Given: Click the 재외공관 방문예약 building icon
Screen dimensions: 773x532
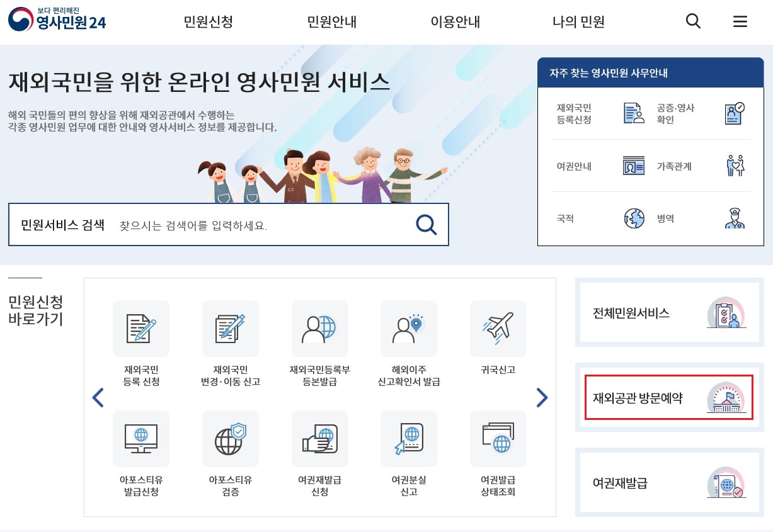Looking at the screenshot, I should 726,398.
